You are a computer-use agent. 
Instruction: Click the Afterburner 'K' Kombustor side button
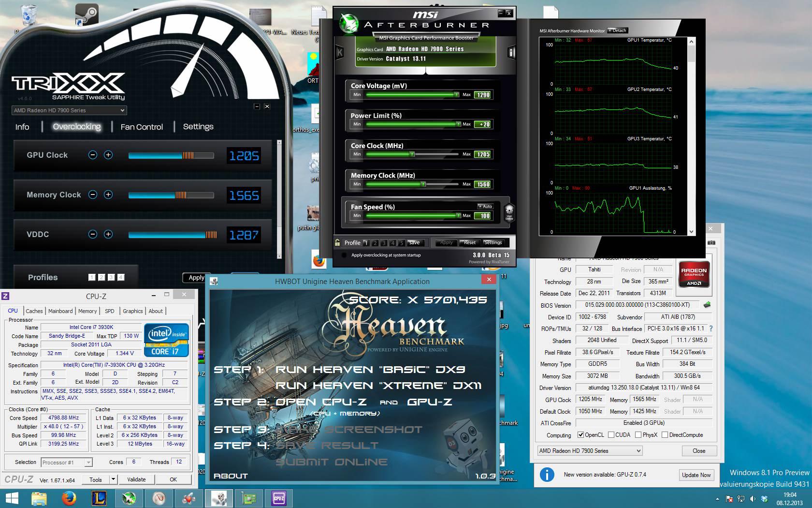tap(339, 53)
